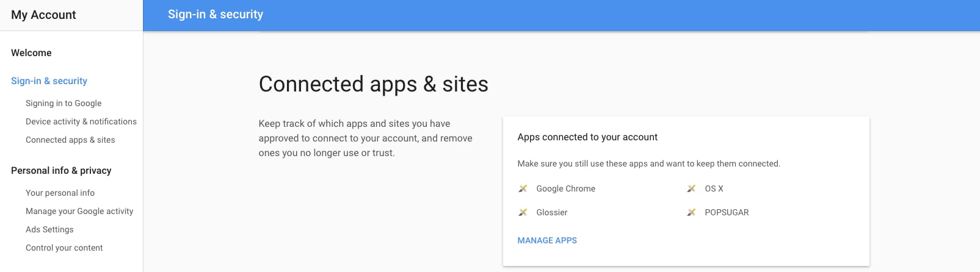Open Device activity & notifications
Screen dimensions: 980x272
(x=81, y=121)
